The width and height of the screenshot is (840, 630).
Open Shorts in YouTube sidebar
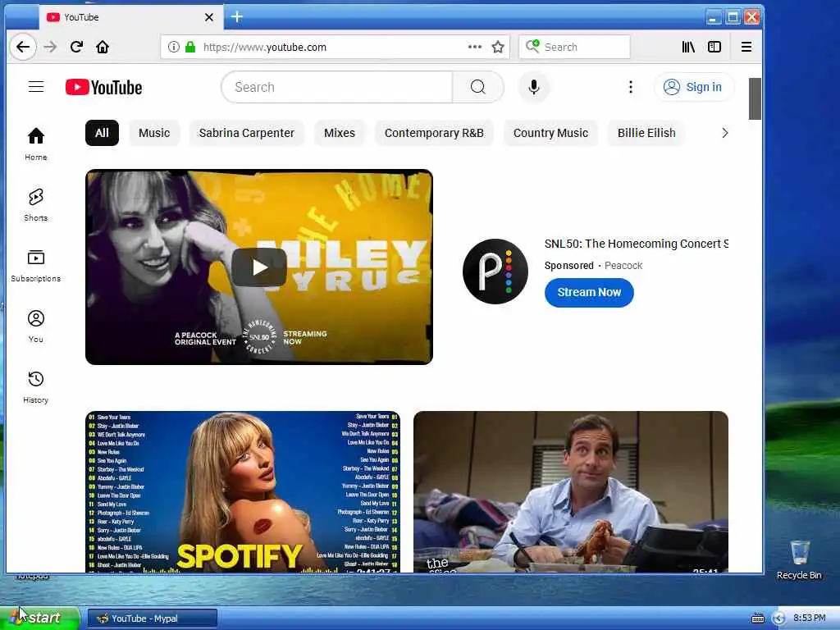[x=36, y=204]
